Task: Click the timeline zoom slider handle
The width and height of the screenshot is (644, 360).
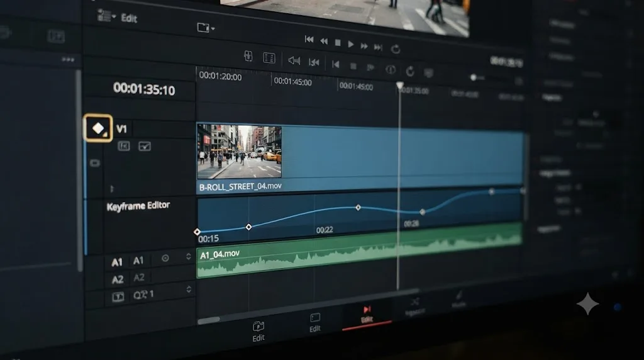Action: pos(473,77)
